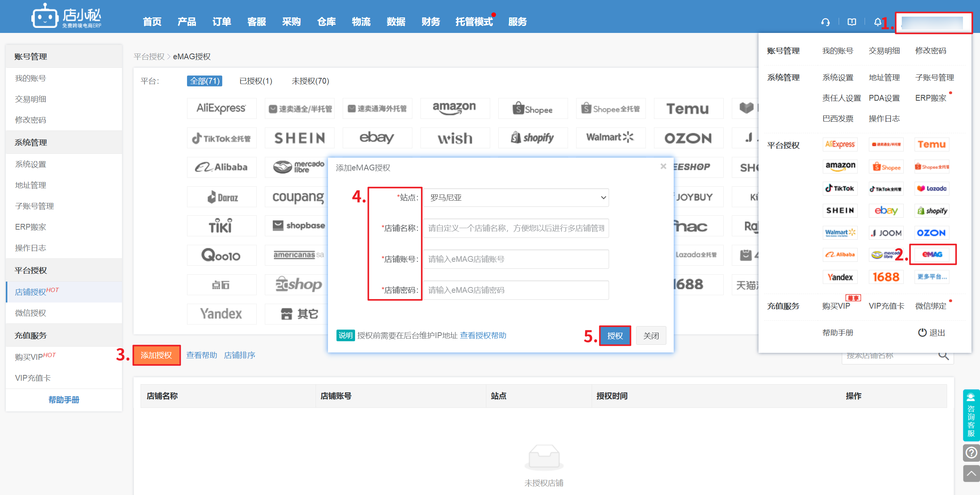Expand the 站点 site dropdown
This screenshot has width=980, height=495.
click(515, 198)
